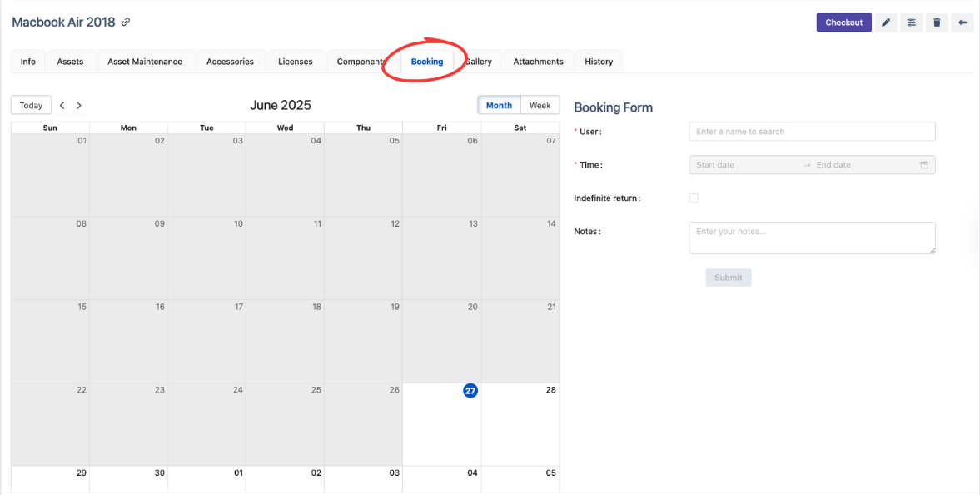Open the Attachments tab
The height and width of the screenshot is (495, 980).
coord(538,62)
